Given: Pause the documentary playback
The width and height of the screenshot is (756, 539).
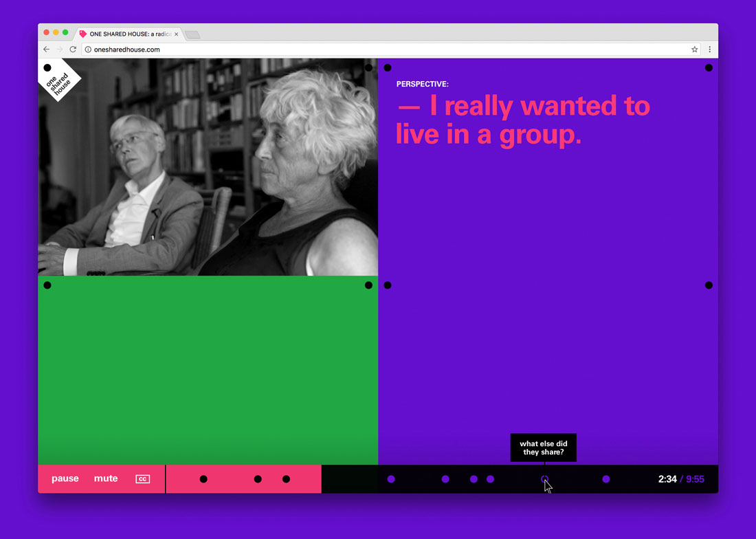Looking at the screenshot, I should pyautogui.click(x=65, y=478).
